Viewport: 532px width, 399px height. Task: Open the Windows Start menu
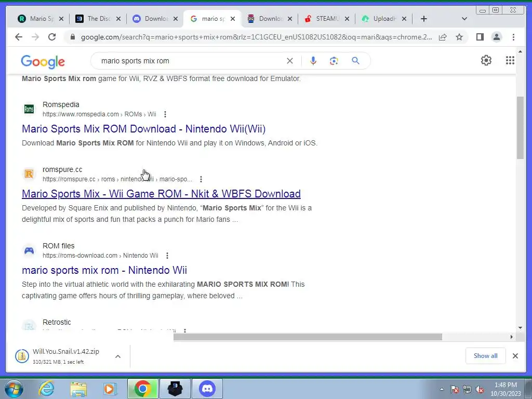(14, 389)
